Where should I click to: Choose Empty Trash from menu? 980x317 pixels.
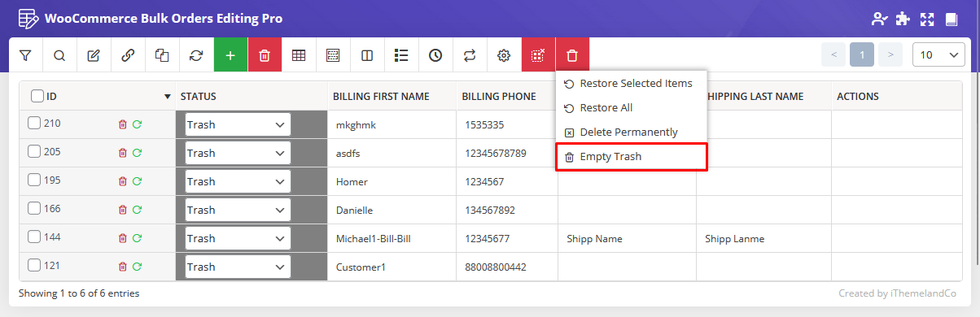point(631,157)
